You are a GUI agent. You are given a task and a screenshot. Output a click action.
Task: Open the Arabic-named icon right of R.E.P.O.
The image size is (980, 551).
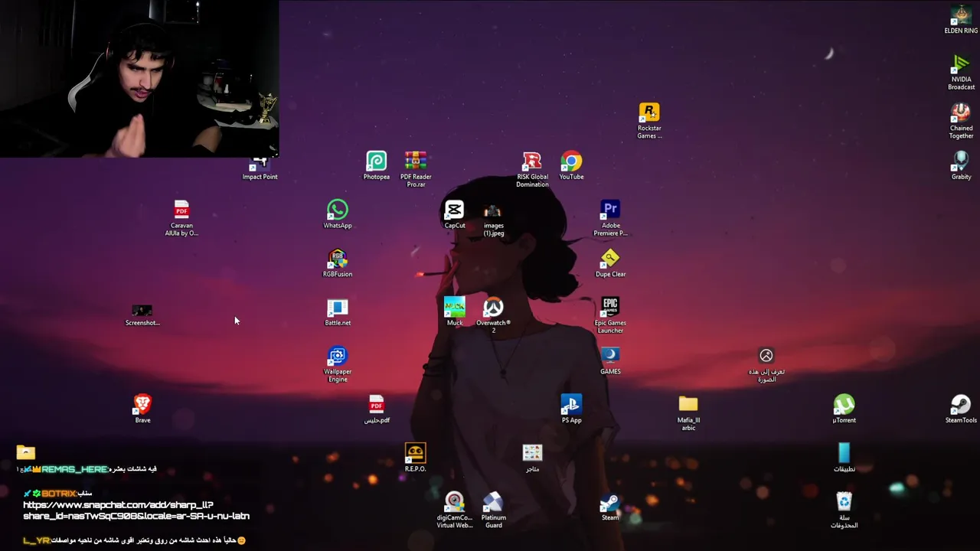(x=532, y=458)
